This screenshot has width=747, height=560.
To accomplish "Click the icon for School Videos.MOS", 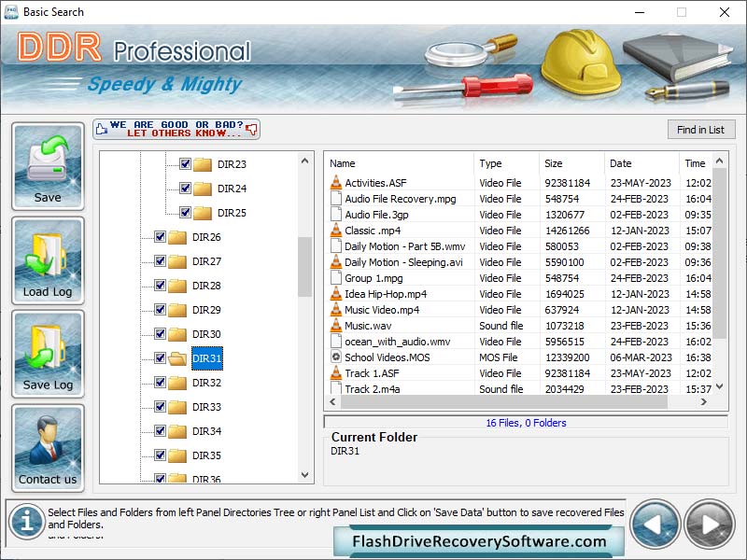I will 336,357.
